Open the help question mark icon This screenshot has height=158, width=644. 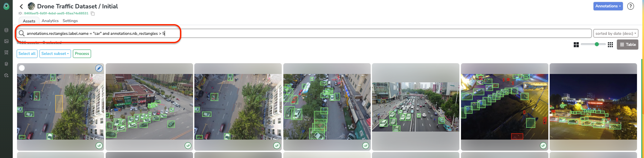pyautogui.click(x=631, y=6)
